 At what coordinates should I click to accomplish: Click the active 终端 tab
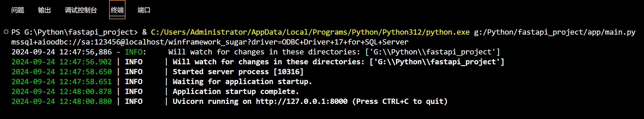pos(117,10)
